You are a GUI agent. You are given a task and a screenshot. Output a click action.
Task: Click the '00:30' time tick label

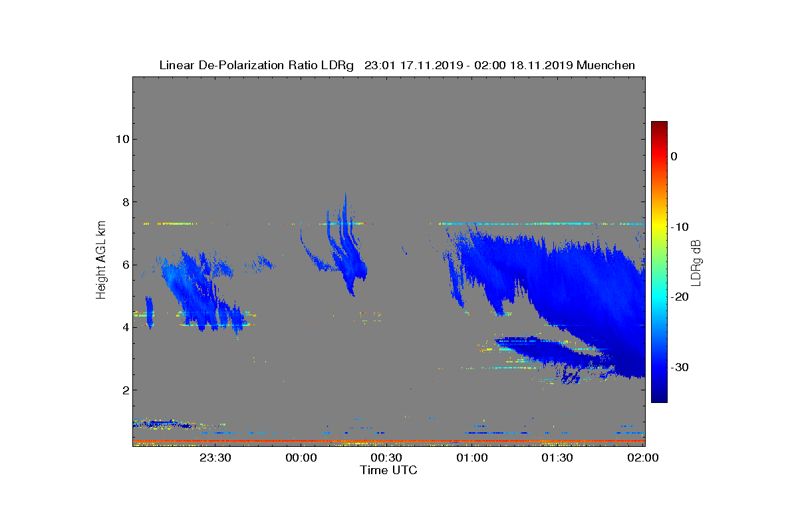[386, 458]
